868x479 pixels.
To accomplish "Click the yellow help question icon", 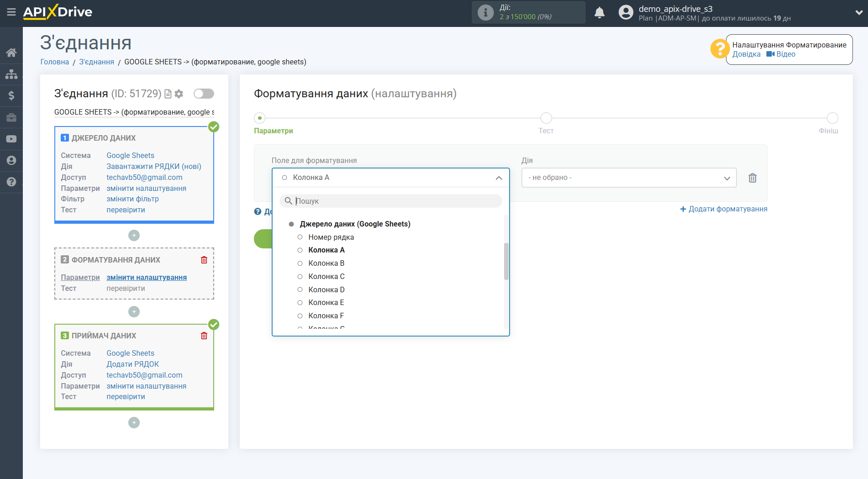I will click(720, 49).
